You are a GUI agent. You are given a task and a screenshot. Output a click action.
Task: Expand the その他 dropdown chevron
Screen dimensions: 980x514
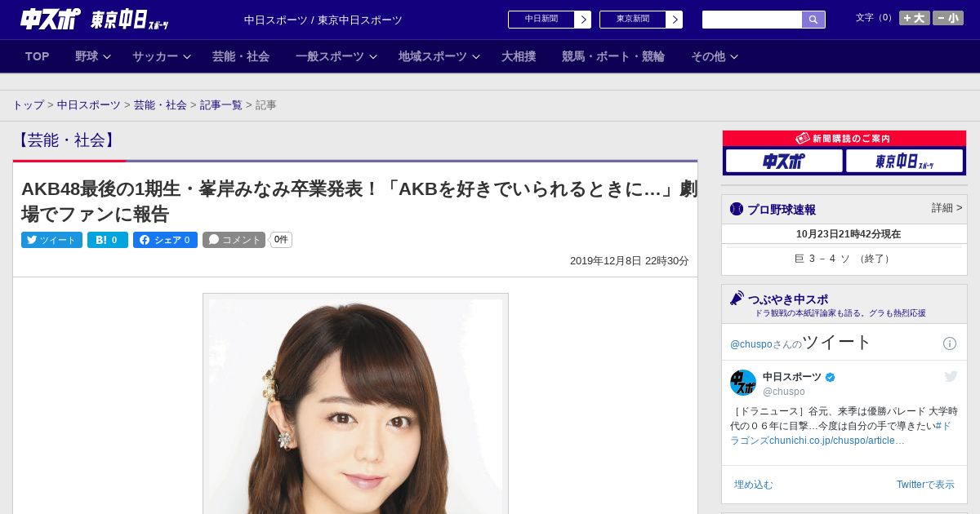[734, 57]
